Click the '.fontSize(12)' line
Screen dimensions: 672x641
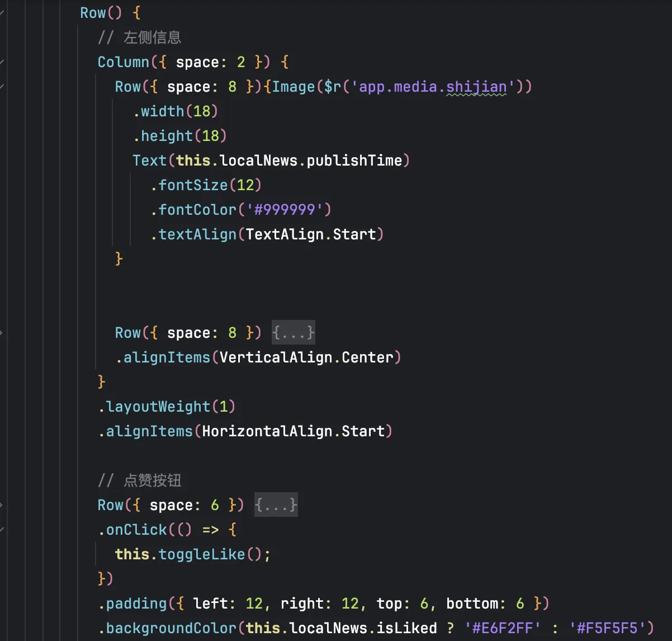pyautogui.click(x=206, y=185)
